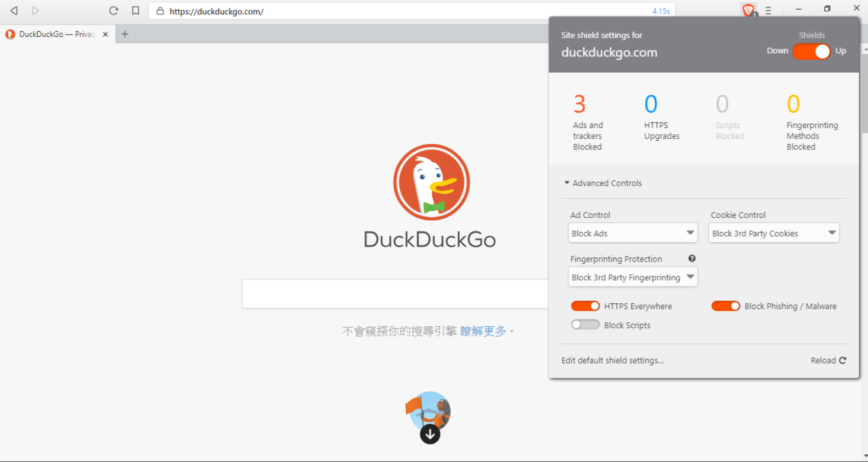
Task: Click the down arrow button on the page
Action: pyautogui.click(x=430, y=434)
